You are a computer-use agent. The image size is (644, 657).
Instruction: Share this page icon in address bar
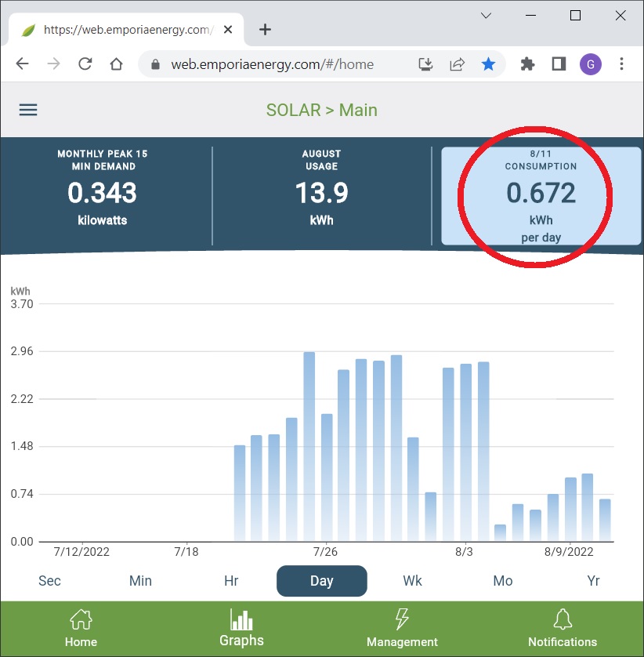(x=457, y=64)
